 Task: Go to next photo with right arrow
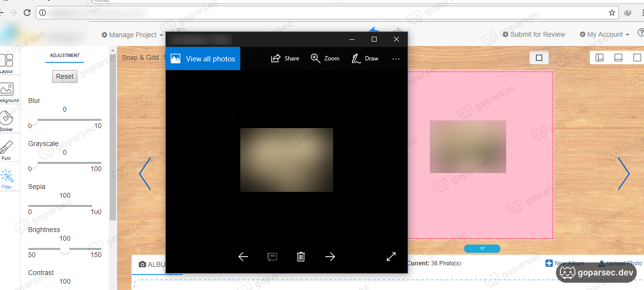click(x=330, y=257)
